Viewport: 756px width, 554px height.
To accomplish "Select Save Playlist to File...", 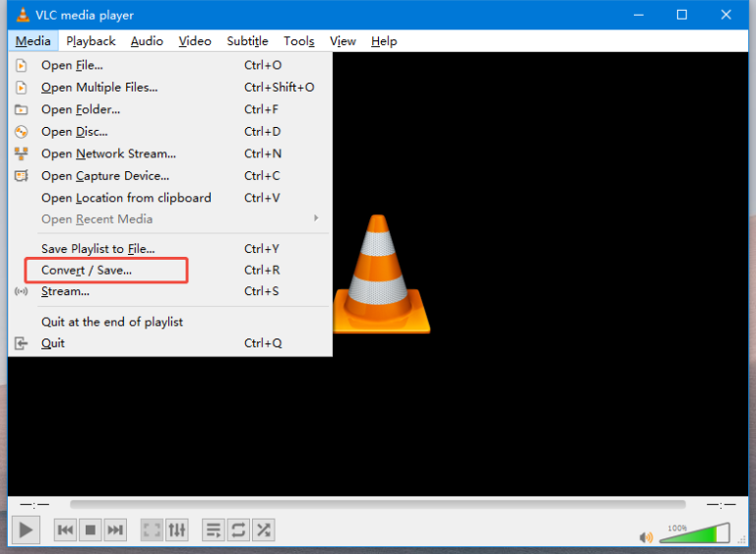I will click(170, 249).
